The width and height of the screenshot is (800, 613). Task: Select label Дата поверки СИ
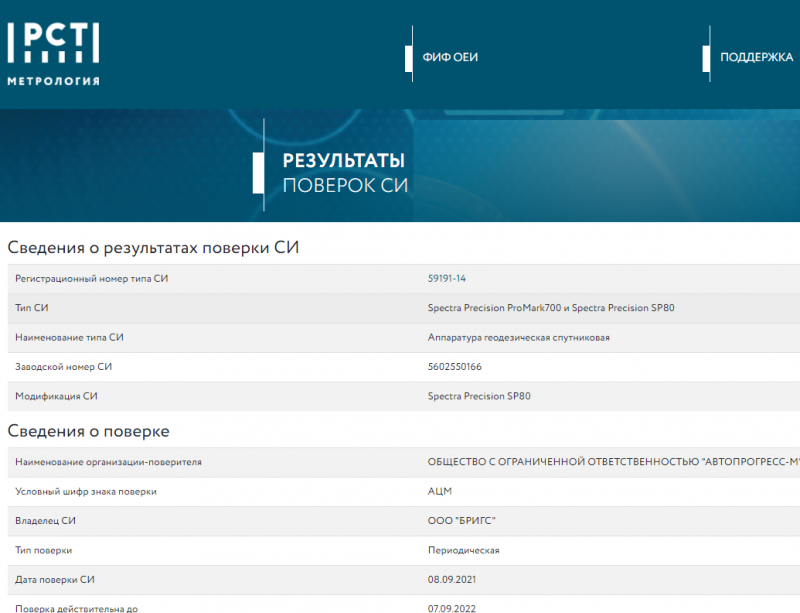click(55, 579)
